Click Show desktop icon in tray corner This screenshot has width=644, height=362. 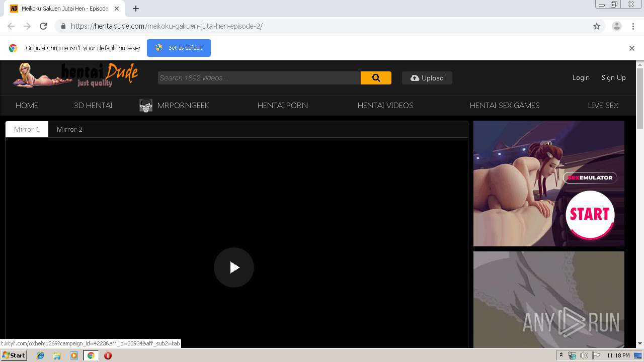(x=638, y=355)
